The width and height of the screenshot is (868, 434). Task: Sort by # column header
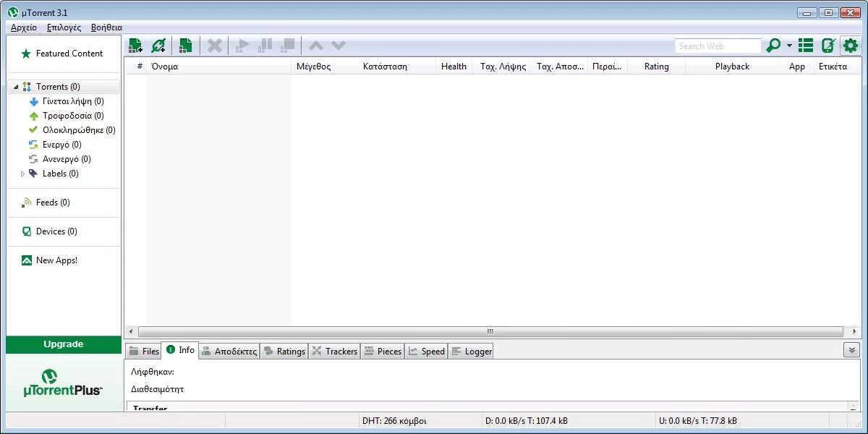[x=135, y=66]
